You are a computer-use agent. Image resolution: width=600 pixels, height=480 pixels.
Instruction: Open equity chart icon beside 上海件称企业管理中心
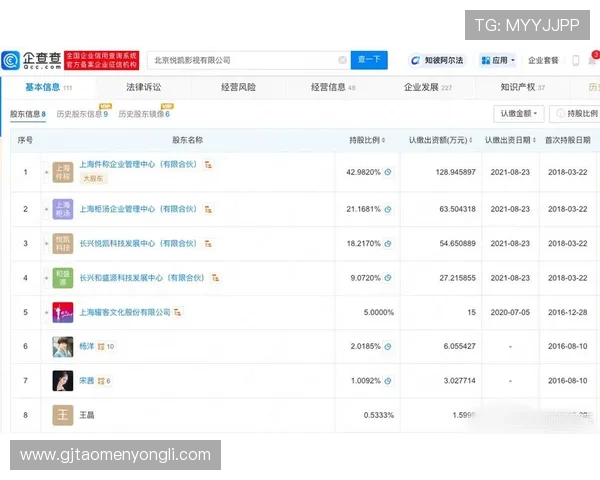coord(208,165)
